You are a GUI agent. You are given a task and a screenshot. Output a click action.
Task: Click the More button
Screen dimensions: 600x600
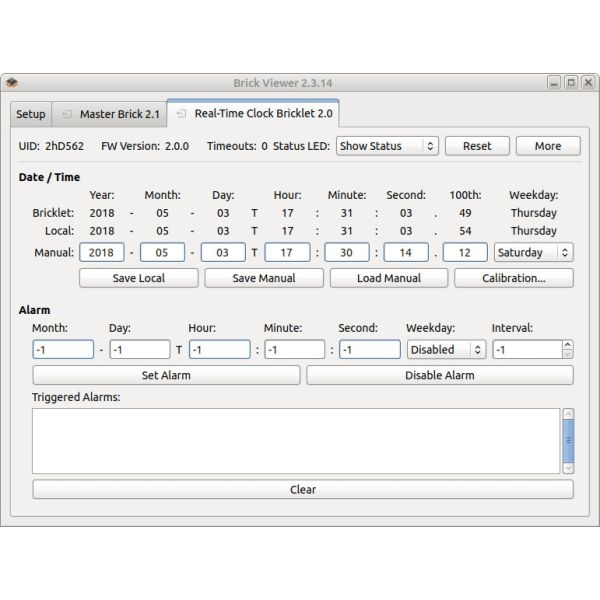click(548, 146)
